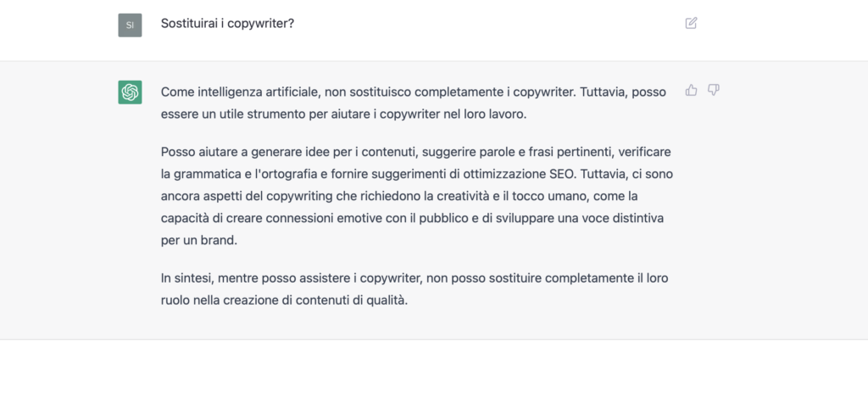Click the edit message pencil icon
This screenshot has width=868, height=403.
pyautogui.click(x=691, y=23)
